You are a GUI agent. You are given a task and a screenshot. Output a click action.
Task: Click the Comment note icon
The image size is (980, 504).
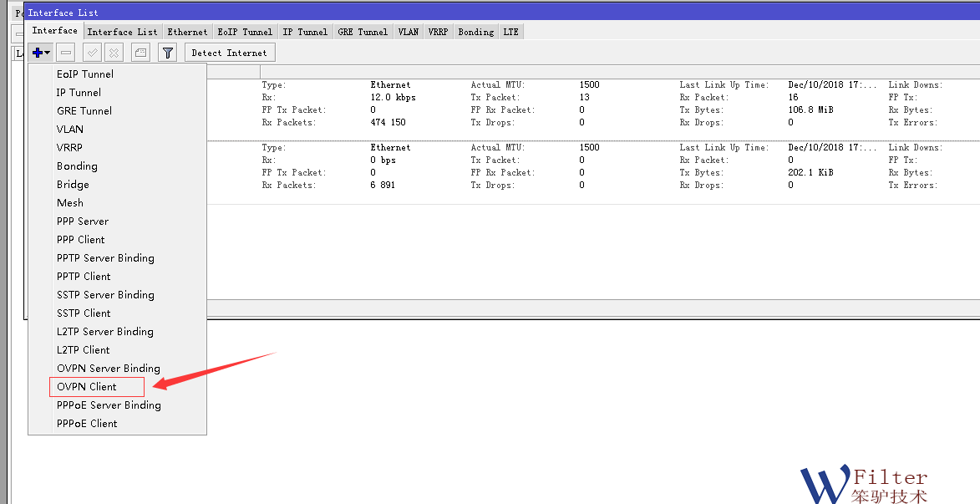click(141, 53)
